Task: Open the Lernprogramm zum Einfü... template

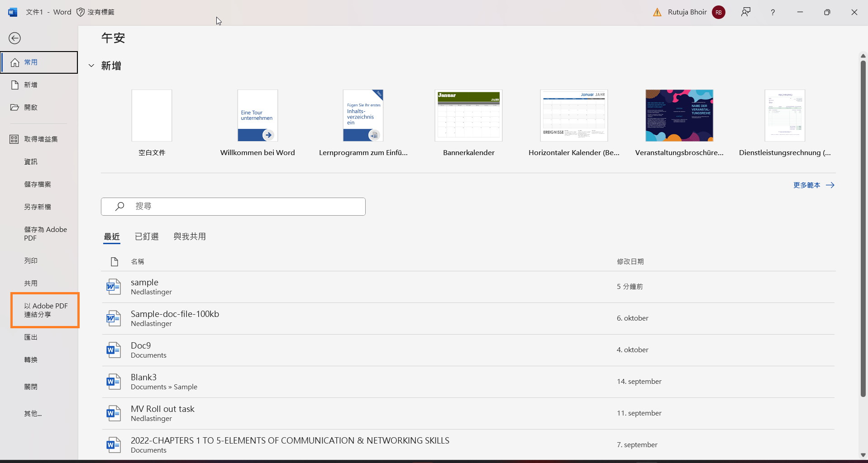Action: click(x=363, y=123)
